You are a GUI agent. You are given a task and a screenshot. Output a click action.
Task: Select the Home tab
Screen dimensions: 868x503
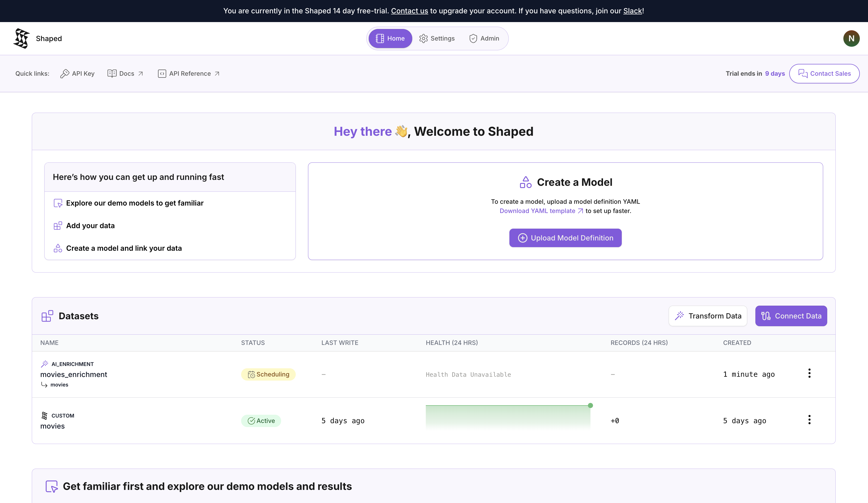(x=390, y=38)
